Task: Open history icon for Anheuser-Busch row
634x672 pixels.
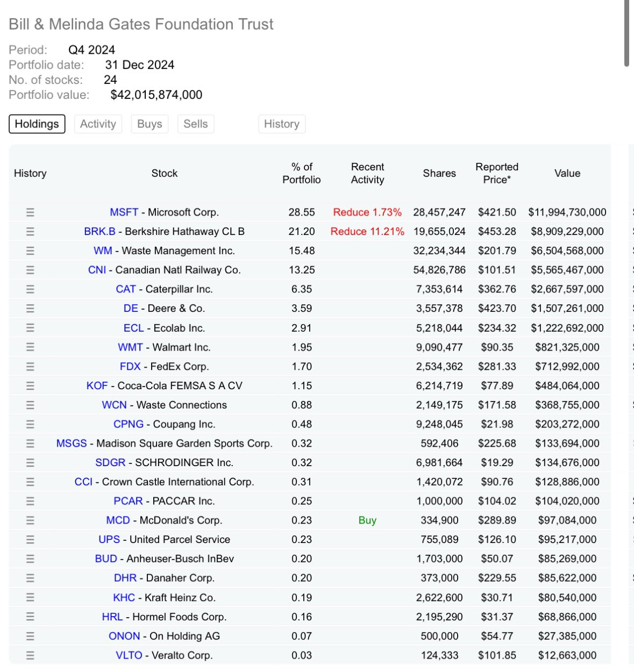Action: pos(30,559)
